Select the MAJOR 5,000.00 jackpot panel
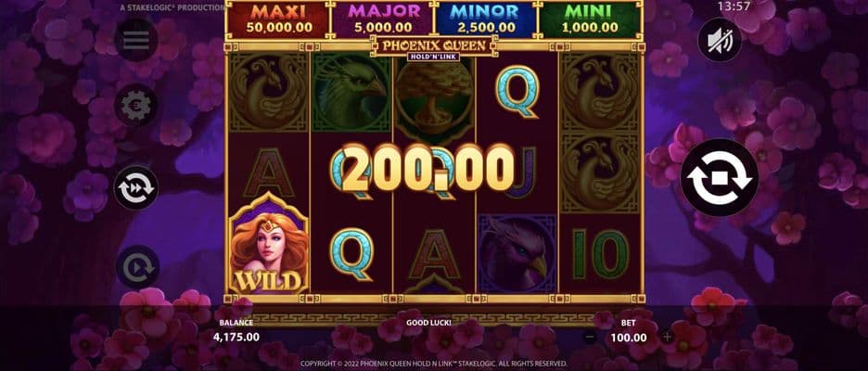Image resolution: width=868 pixels, height=371 pixels. (382, 19)
